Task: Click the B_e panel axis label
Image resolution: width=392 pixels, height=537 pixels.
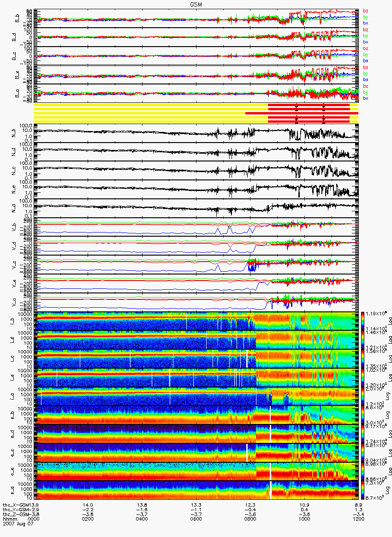Action: [x=16, y=75]
